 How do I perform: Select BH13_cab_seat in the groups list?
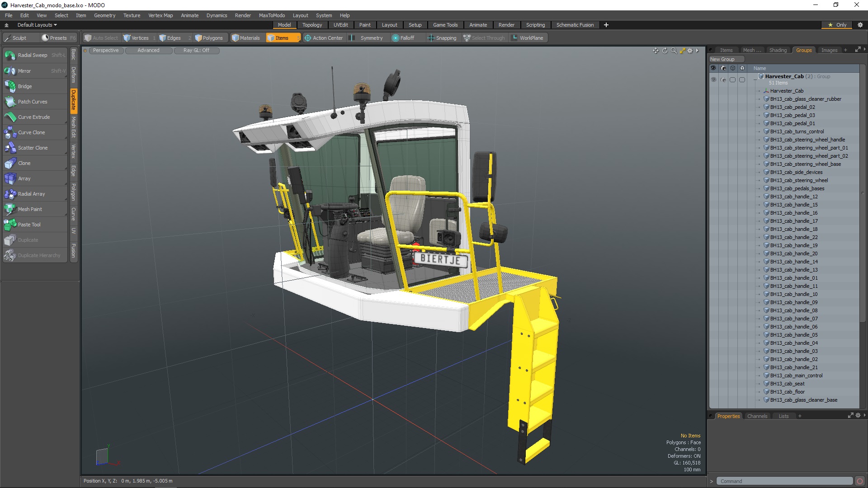(787, 384)
